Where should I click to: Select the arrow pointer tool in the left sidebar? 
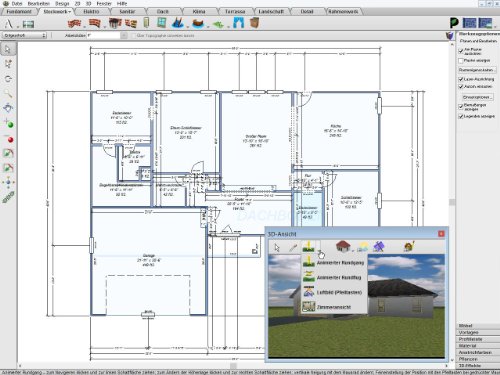coord(8,49)
